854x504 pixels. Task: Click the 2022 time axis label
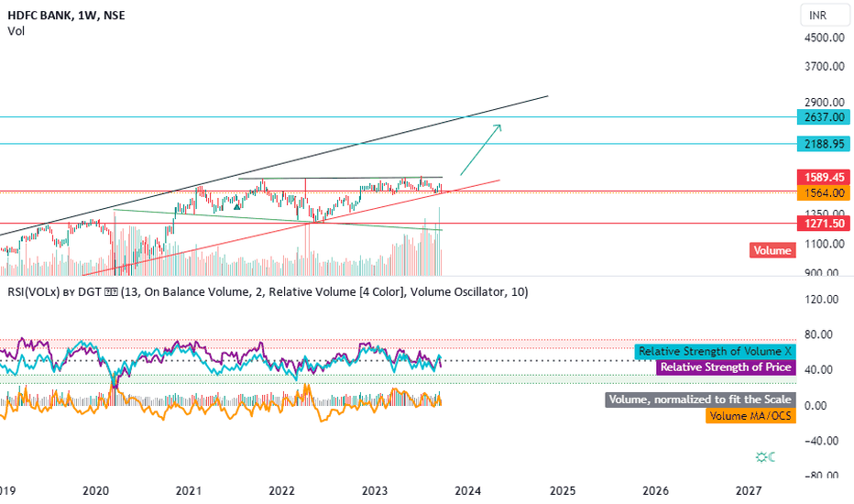pos(281,491)
